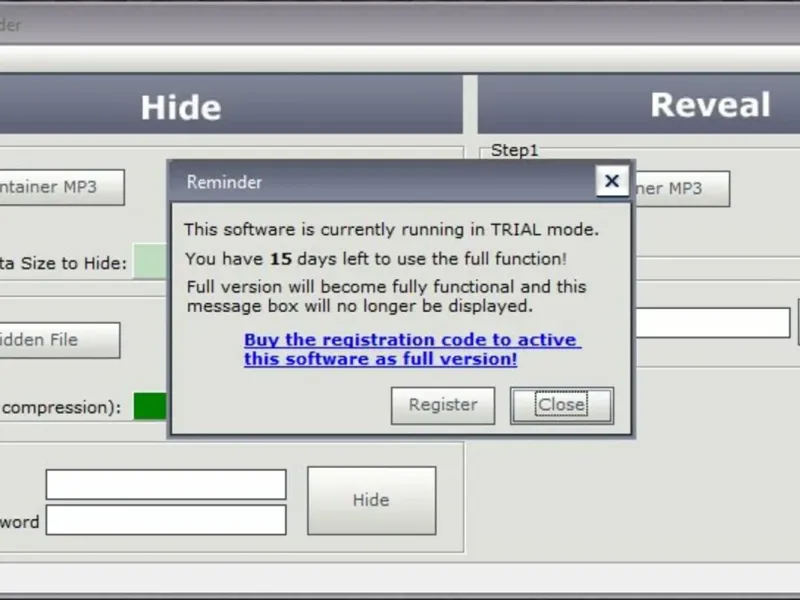Click the 'Size to Hide:' label

pos(73,263)
